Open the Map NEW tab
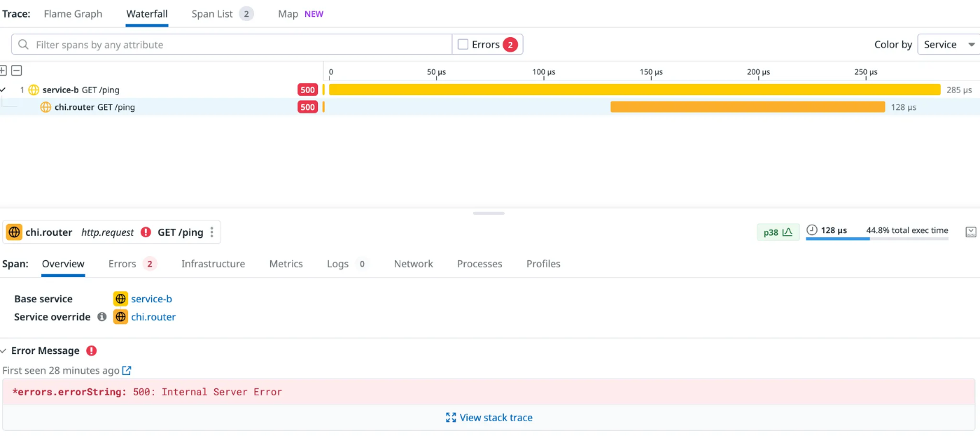980x438 pixels. pos(300,14)
